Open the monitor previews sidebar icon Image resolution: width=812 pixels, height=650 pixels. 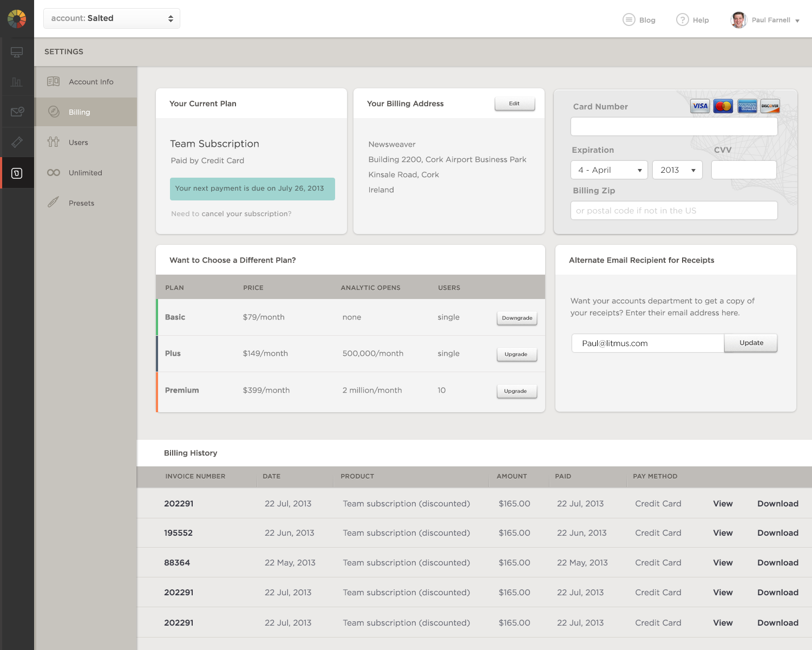tap(17, 52)
